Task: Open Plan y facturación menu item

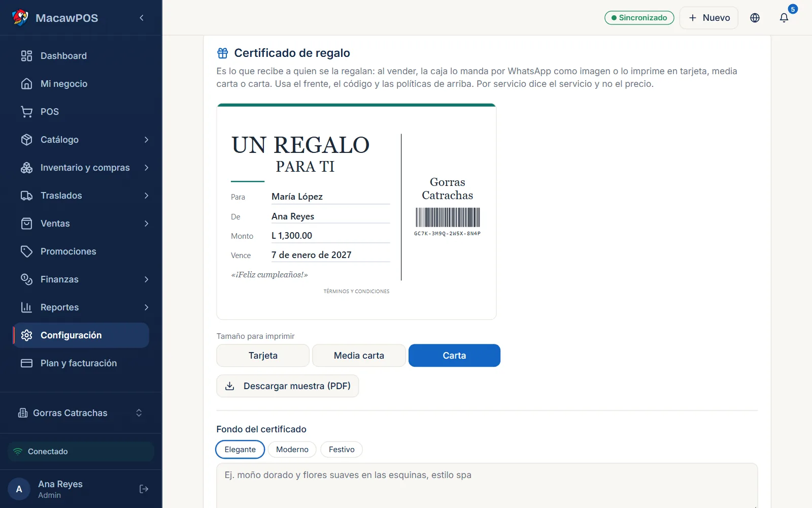Action: coord(81,363)
